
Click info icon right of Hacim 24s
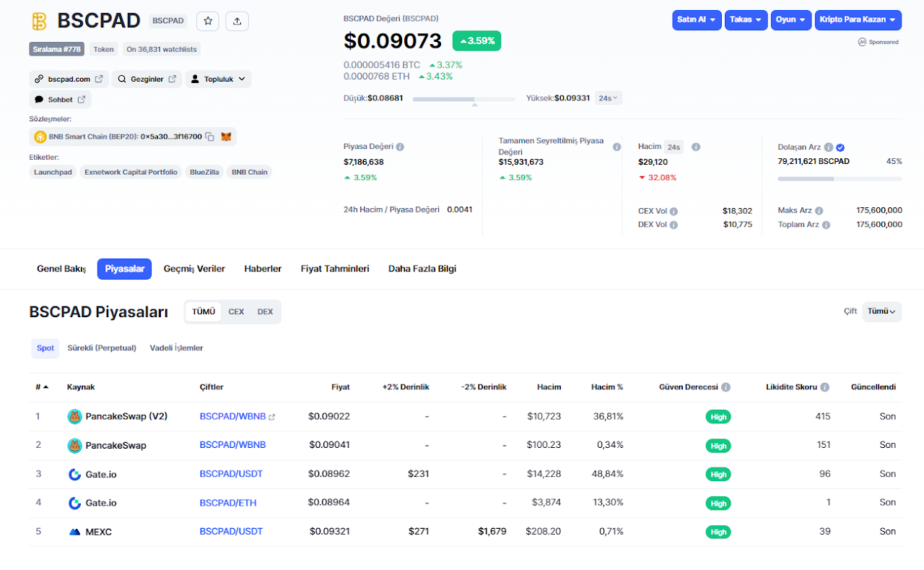(x=696, y=147)
